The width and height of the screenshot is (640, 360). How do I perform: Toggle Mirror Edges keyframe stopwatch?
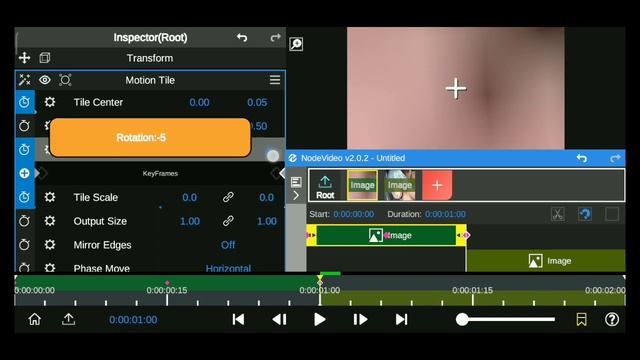(24, 244)
